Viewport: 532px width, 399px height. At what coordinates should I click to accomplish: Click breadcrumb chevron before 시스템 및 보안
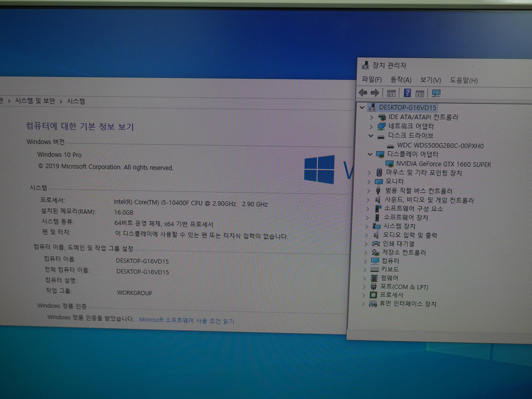(x=9, y=101)
